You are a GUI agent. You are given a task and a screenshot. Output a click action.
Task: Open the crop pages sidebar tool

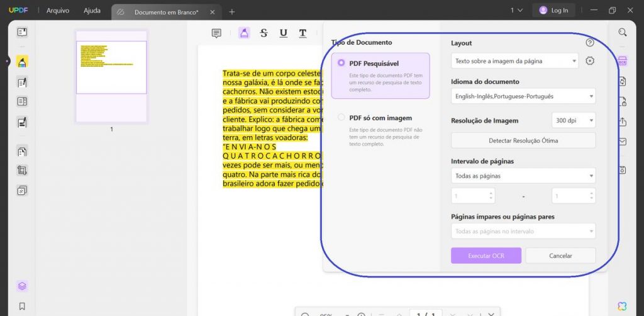22,171
